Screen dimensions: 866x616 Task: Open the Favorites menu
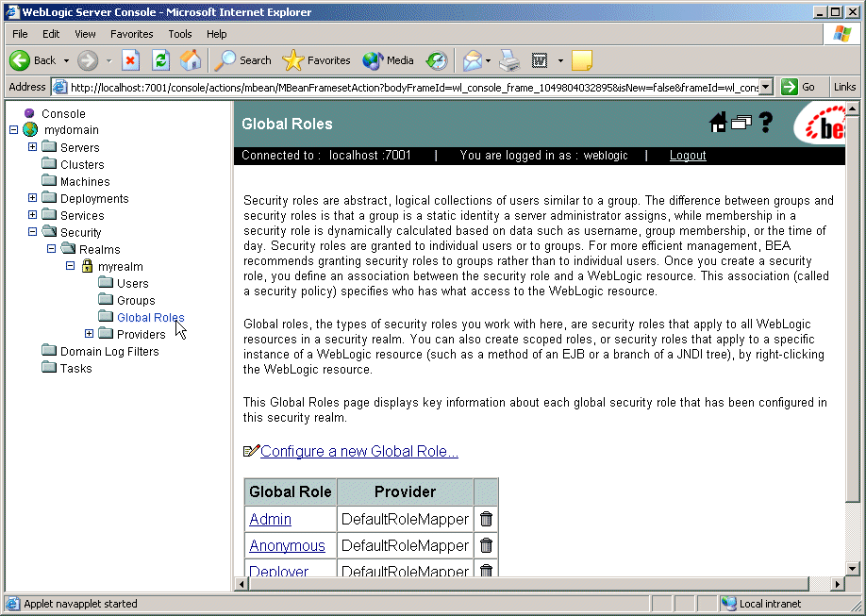131,34
